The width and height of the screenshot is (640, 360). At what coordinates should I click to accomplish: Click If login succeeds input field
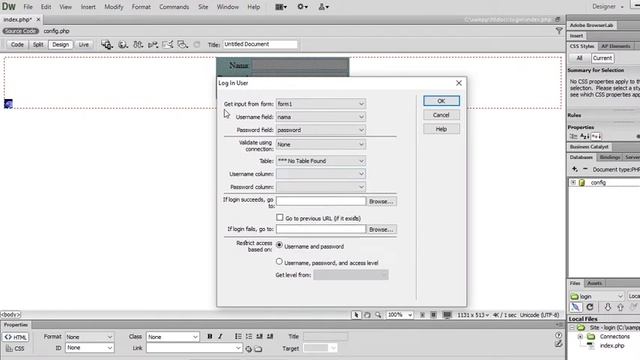(321, 201)
